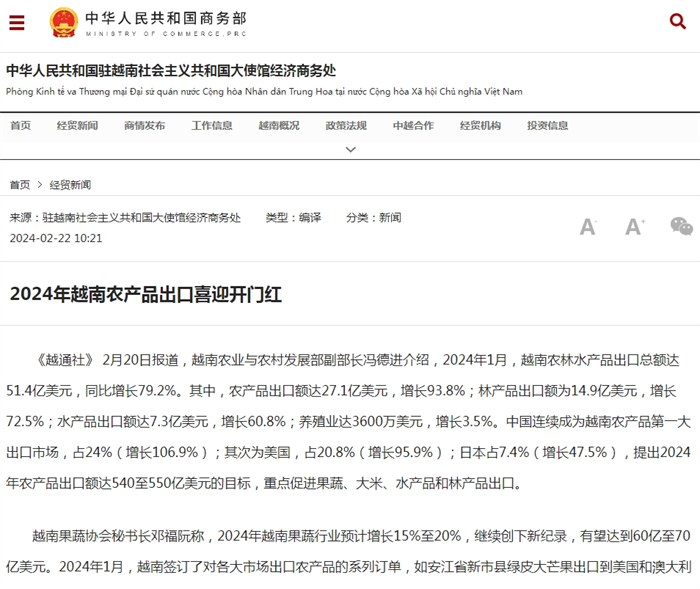The height and width of the screenshot is (589, 700).
Task: Open the 工作信息 navigation item
Action: (x=211, y=126)
